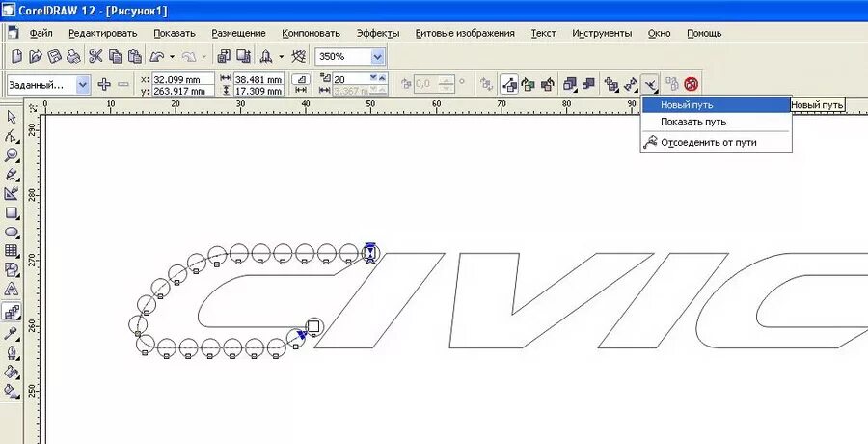This screenshot has width=868, height=444.
Task: Choose Отсоеденить от пути entry
Action: pos(717,143)
